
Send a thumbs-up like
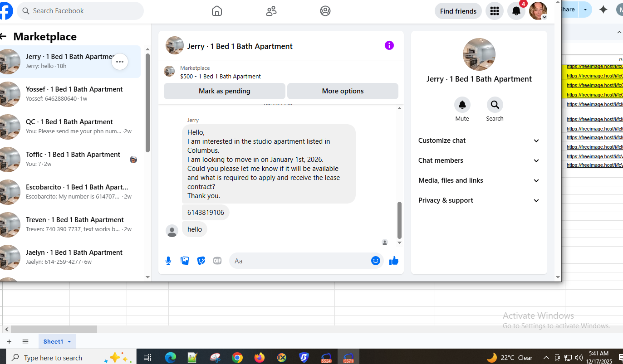click(394, 261)
